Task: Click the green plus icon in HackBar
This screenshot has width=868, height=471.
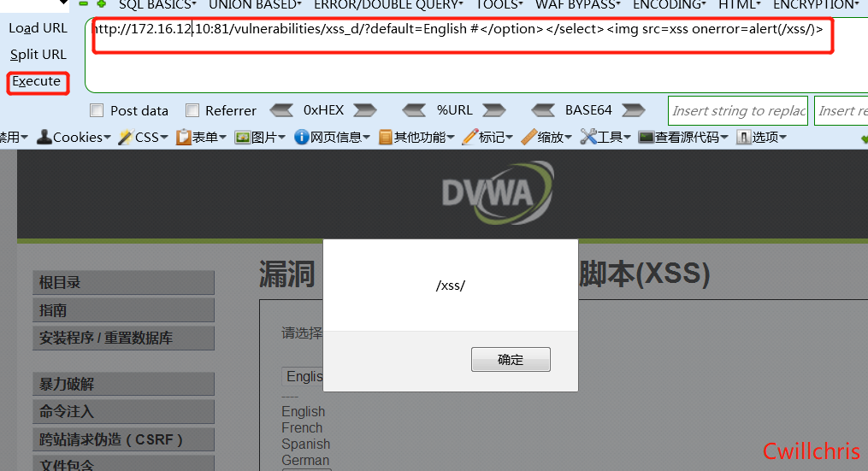Action: pyautogui.click(x=101, y=4)
